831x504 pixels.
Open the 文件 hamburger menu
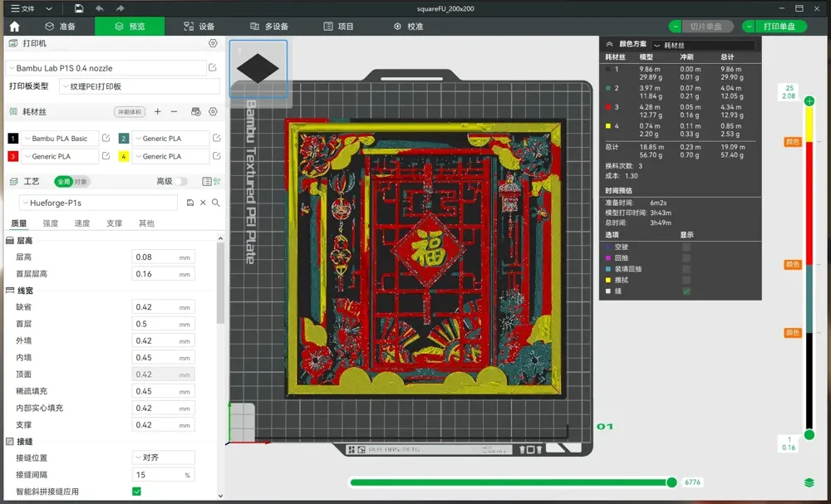coord(22,8)
